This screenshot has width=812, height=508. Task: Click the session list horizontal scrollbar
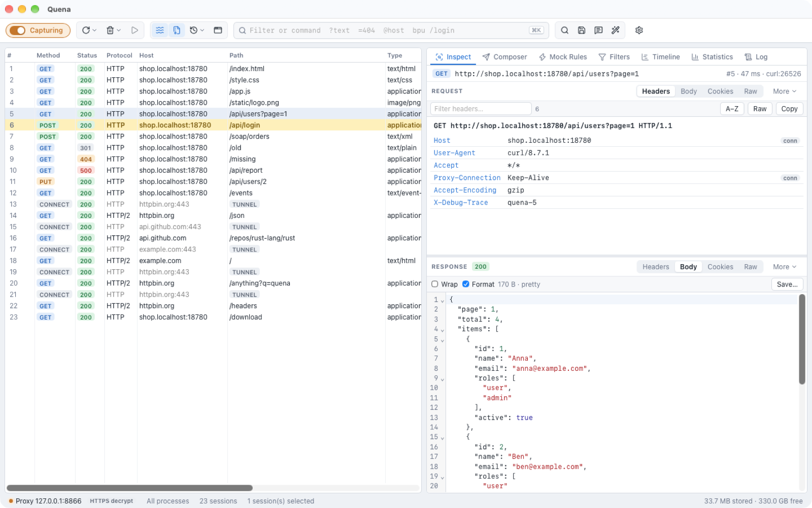point(129,488)
